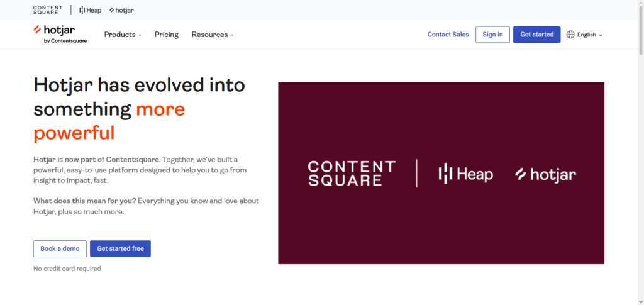Expand the Products dropdown menu

(123, 35)
